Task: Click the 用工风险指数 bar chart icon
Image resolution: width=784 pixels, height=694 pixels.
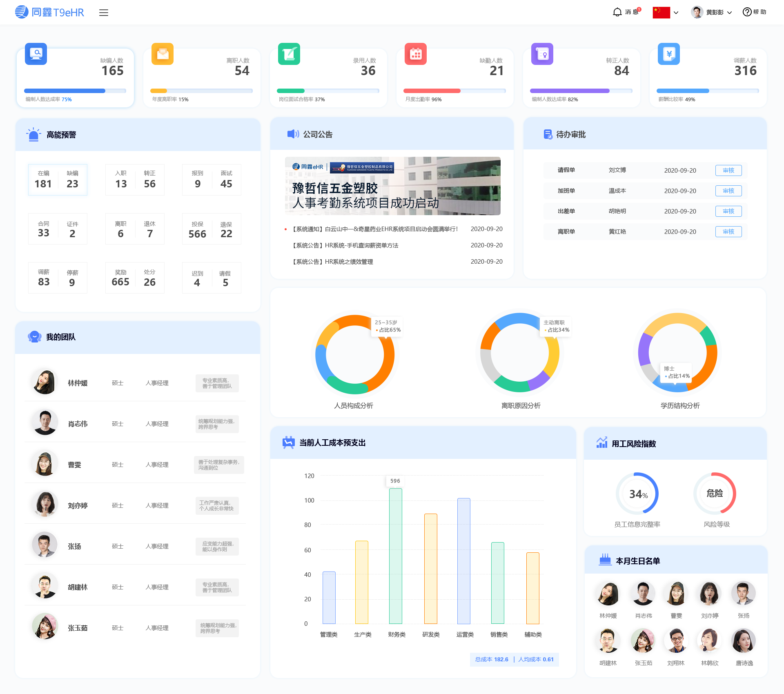Action: [601, 443]
